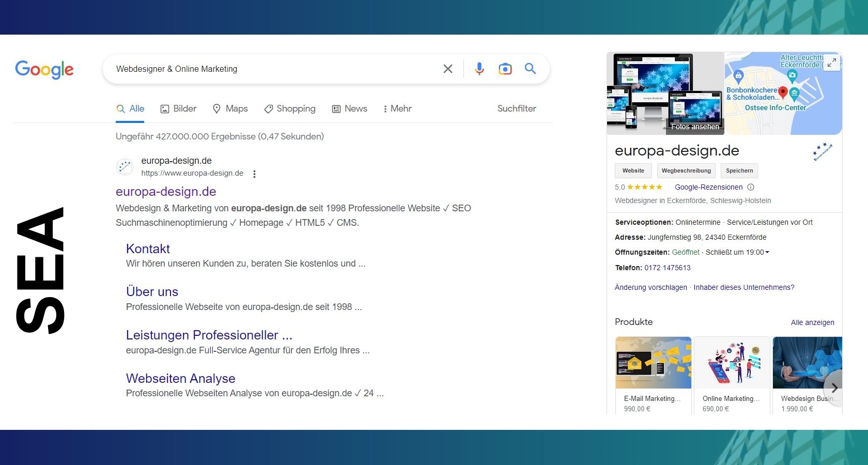Click the Google logo
Viewport: 868px width, 465px height.
(44, 69)
